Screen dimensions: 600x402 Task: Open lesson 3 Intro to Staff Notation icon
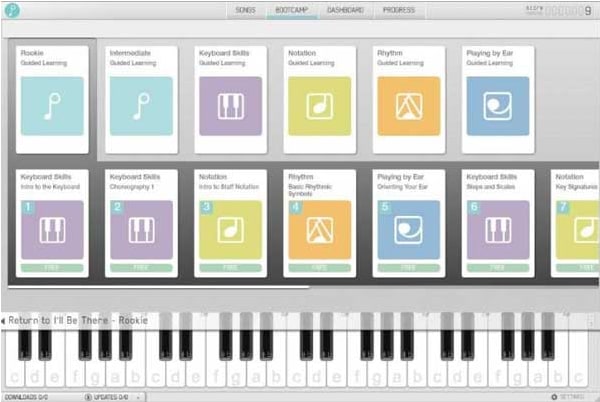[x=230, y=230]
